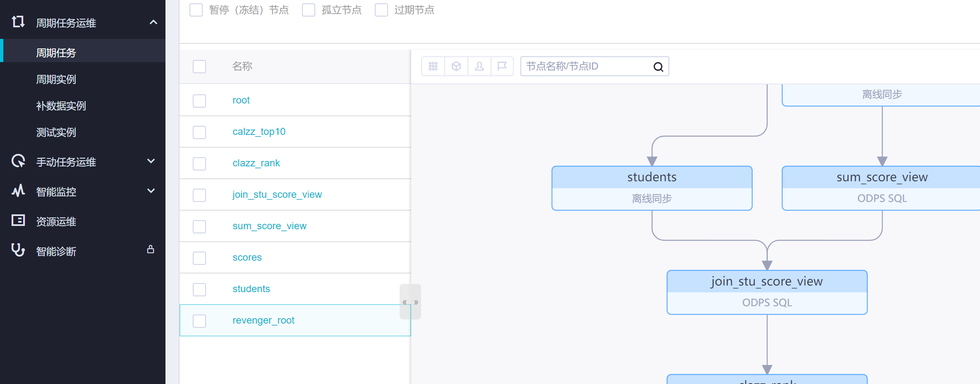Select the sum_score_view node in the graph

pyautogui.click(x=882, y=188)
